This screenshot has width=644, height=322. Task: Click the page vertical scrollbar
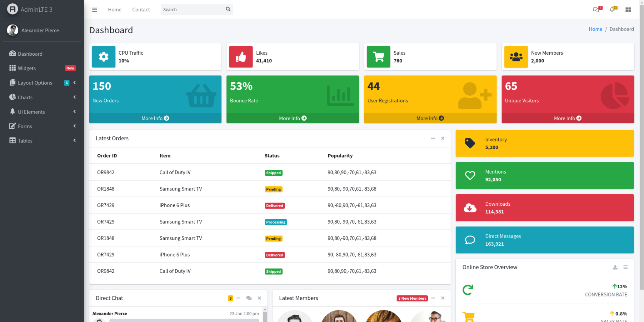click(x=641, y=157)
